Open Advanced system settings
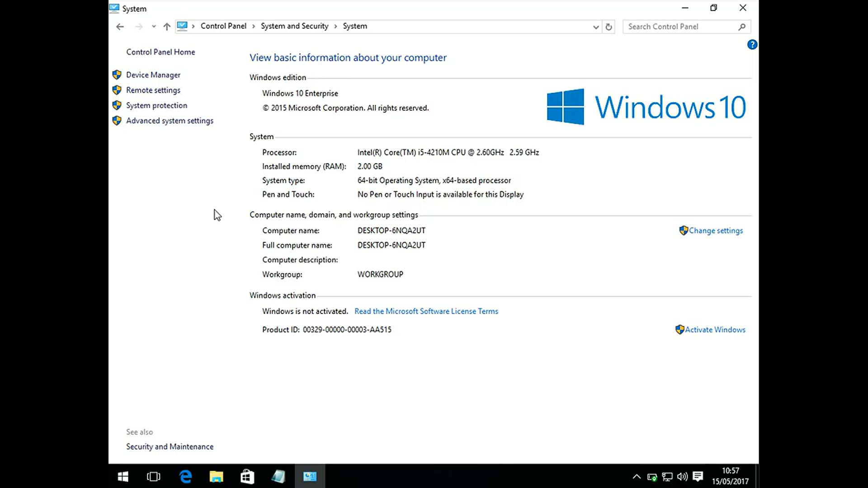The width and height of the screenshot is (868, 488). pos(170,121)
